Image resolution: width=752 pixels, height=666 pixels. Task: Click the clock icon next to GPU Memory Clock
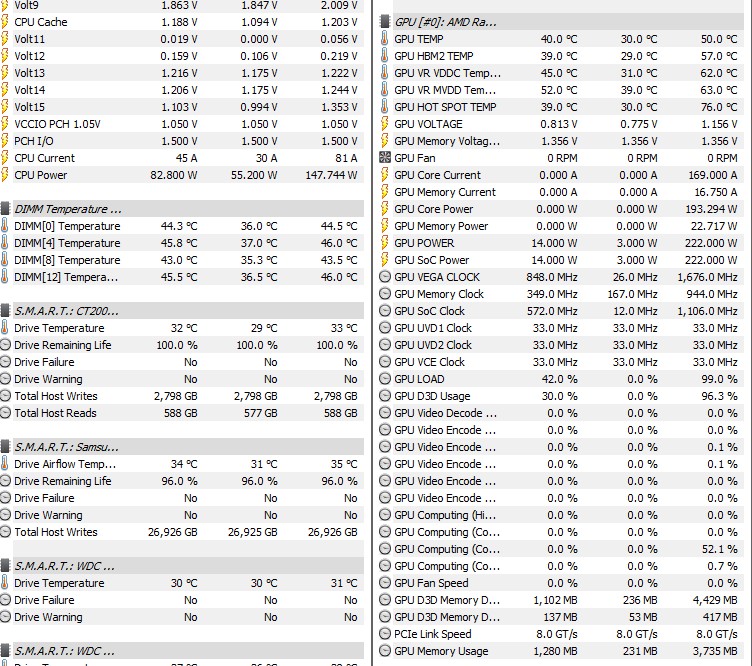click(385, 294)
